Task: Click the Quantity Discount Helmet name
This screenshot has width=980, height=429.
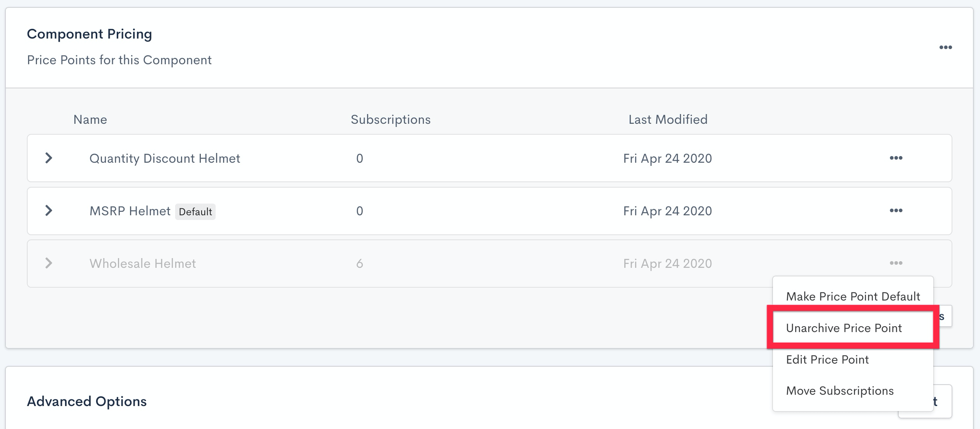Action: 165,158
